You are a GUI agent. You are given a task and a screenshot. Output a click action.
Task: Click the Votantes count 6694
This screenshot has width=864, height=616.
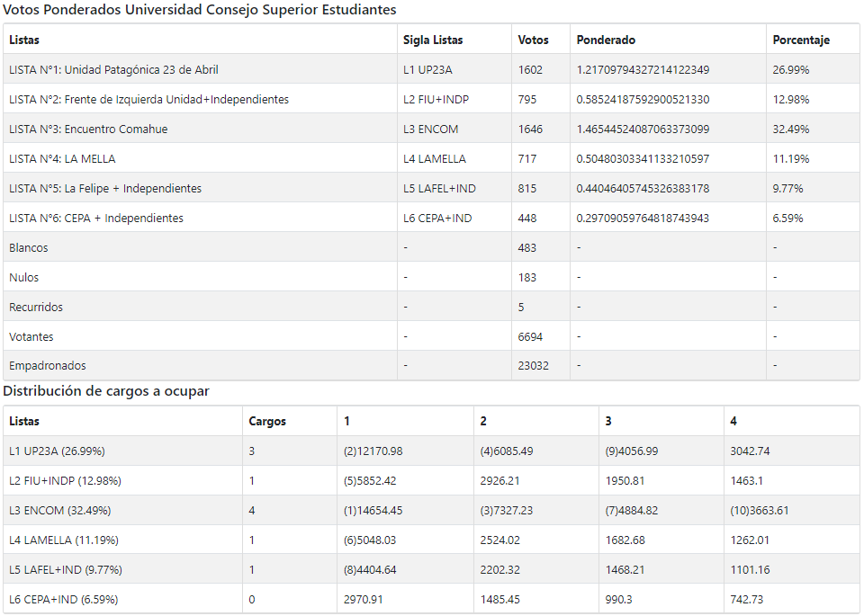(530, 337)
